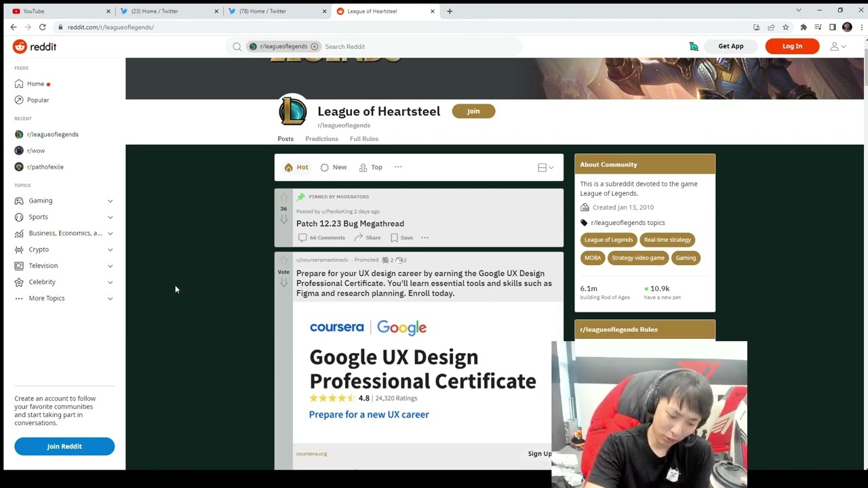868x488 pixels.
Task: Switch to the Full Rules tab
Action: [364, 139]
